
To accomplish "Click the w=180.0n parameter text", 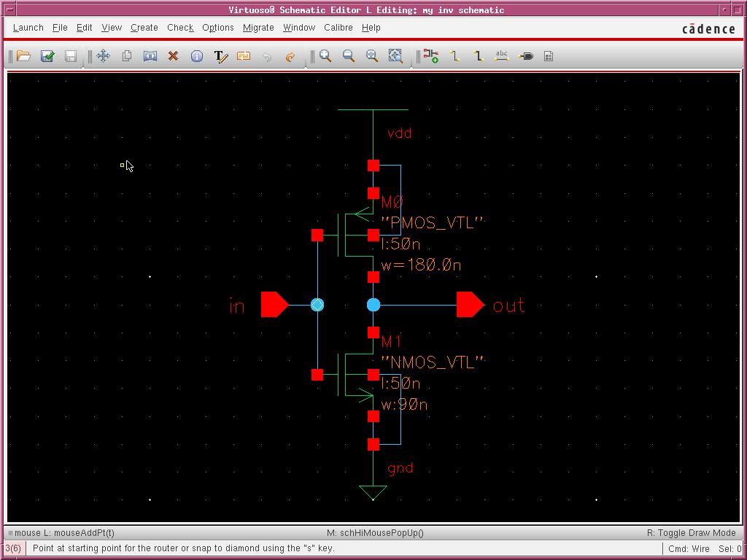I will [x=421, y=265].
